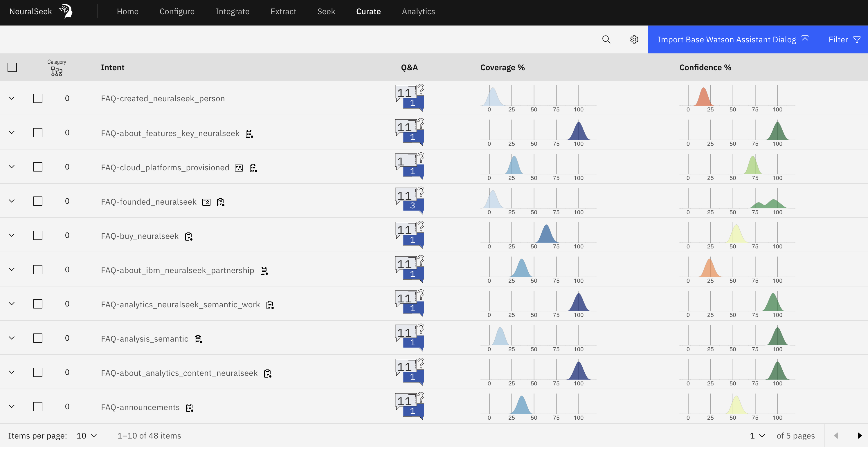Click confidence chart for FAQ-founded_neuralseek

[737, 201]
